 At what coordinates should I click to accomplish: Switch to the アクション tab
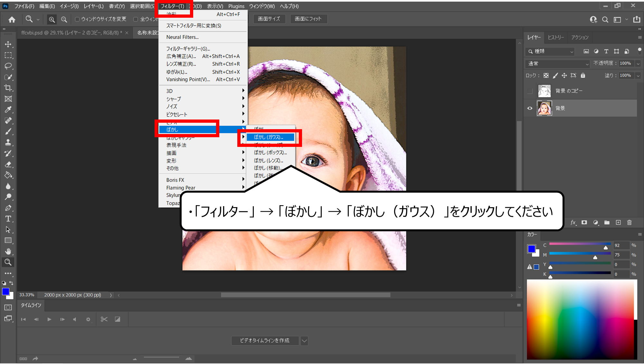[580, 37]
